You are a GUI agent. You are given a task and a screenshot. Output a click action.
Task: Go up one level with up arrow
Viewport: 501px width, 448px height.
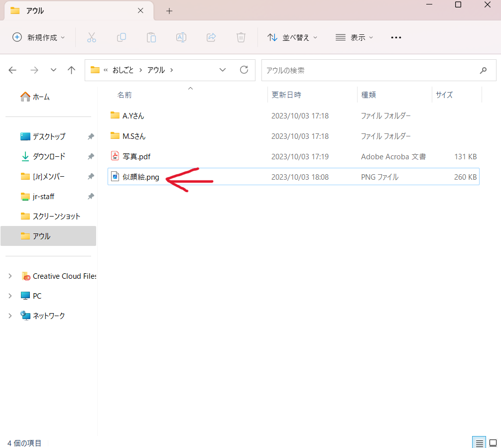point(72,70)
